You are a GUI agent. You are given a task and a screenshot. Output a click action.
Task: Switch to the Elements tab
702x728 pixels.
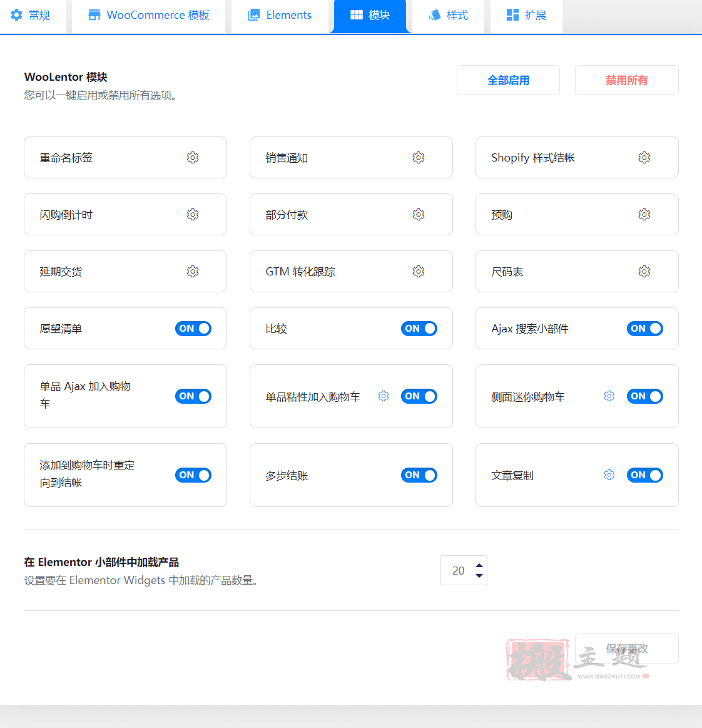(x=280, y=15)
